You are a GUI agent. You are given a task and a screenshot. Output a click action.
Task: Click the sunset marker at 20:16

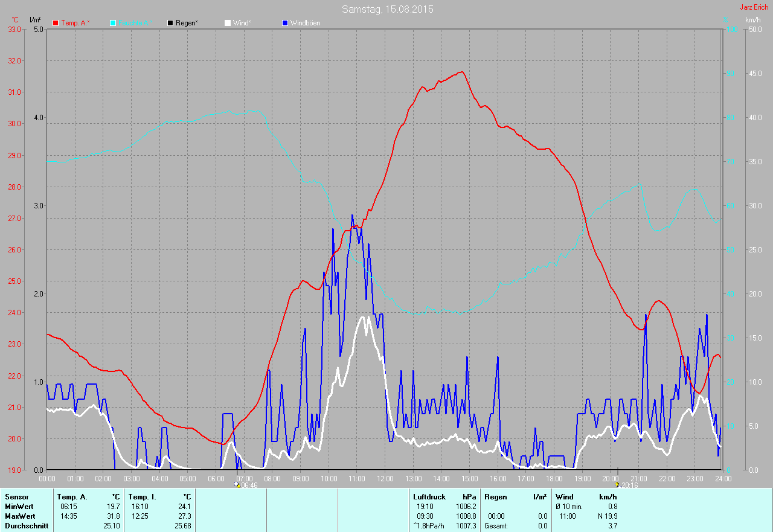(617, 484)
